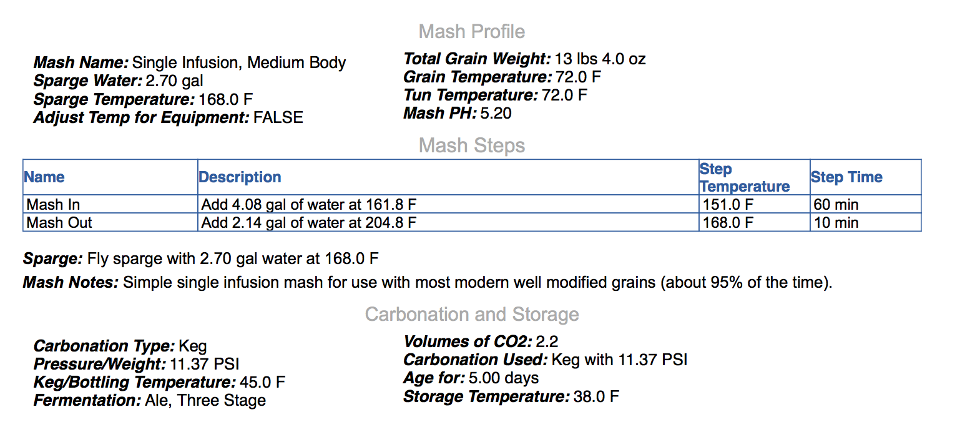The height and width of the screenshot is (422, 980).
Task: Click the 10 min step time cell
Action: coord(836,223)
